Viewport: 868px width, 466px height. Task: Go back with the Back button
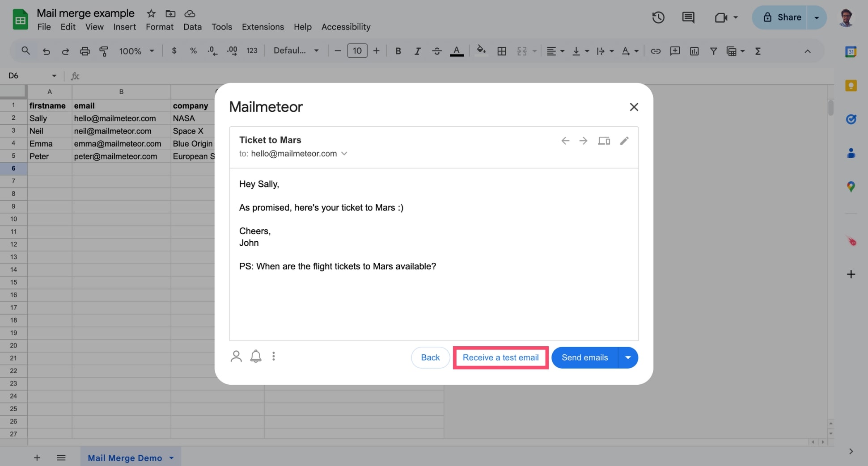point(430,357)
